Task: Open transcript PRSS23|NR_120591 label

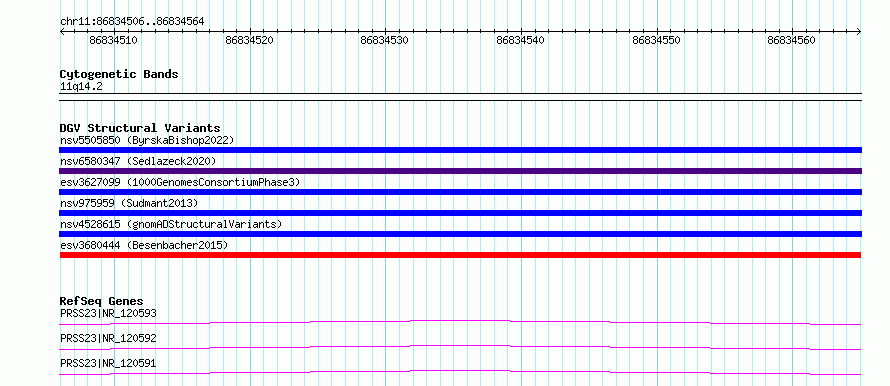Action: click(x=108, y=363)
